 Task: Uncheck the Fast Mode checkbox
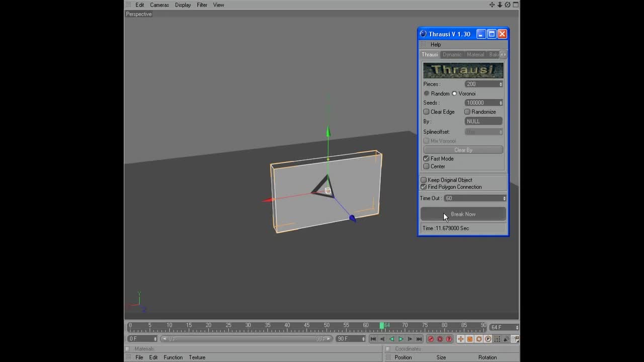tap(427, 158)
